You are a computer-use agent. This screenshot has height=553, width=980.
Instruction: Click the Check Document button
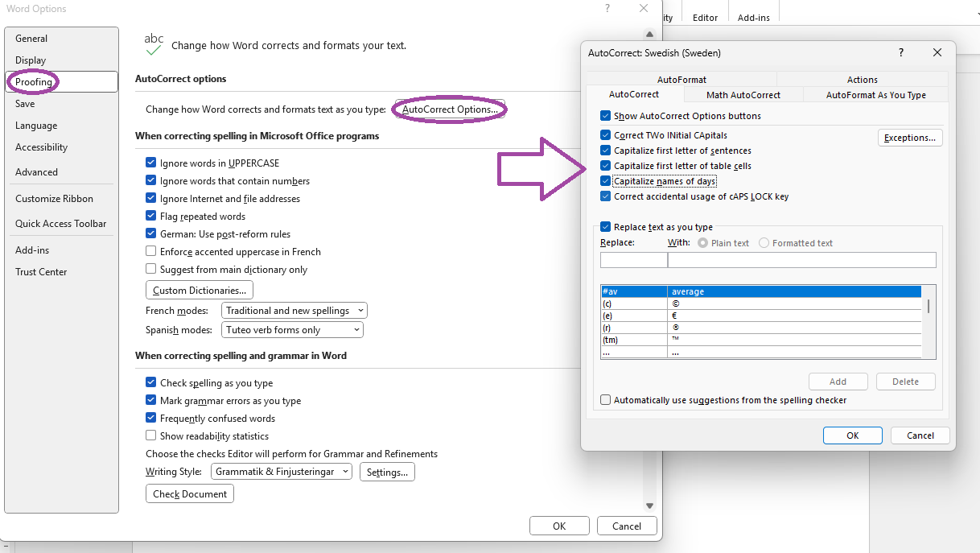click(x=189, y=493)
